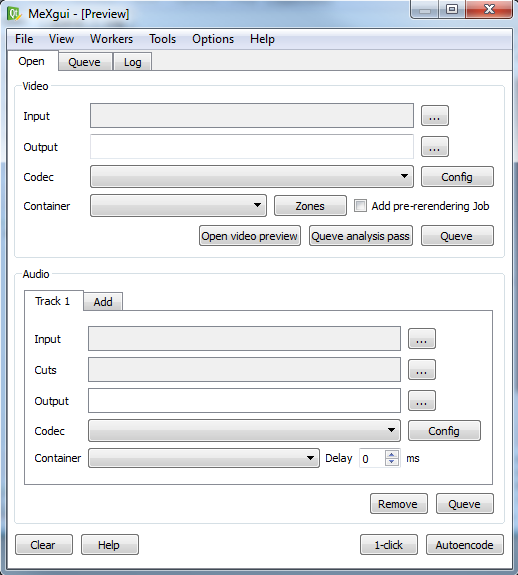Click the Video Output field
This screenshot has height=575, width=518.
252,147
